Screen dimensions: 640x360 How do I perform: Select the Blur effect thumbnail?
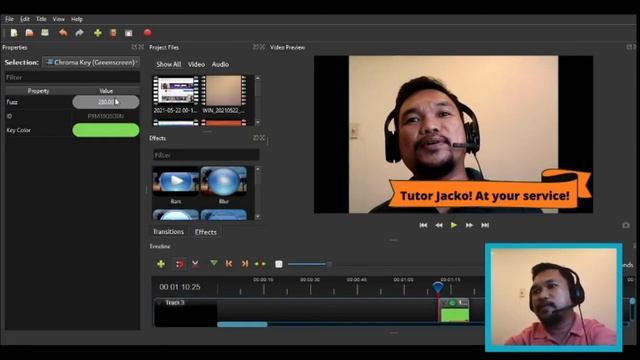click(x=224, y=182)
